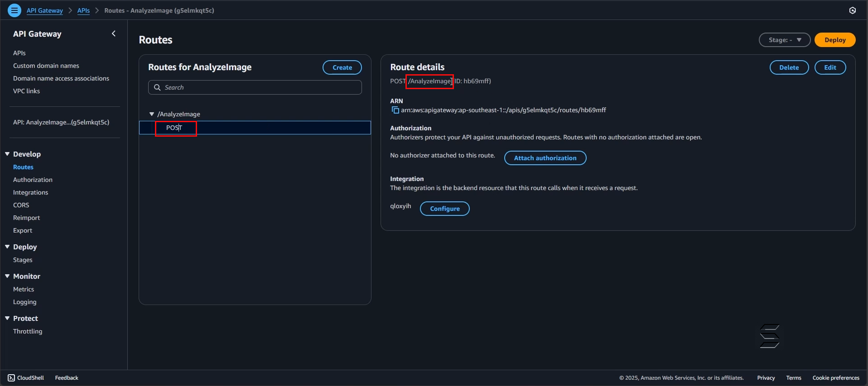The image size is (868, 386).
Task: Collapse the Develop section
Action: click(x=7, y=154)
